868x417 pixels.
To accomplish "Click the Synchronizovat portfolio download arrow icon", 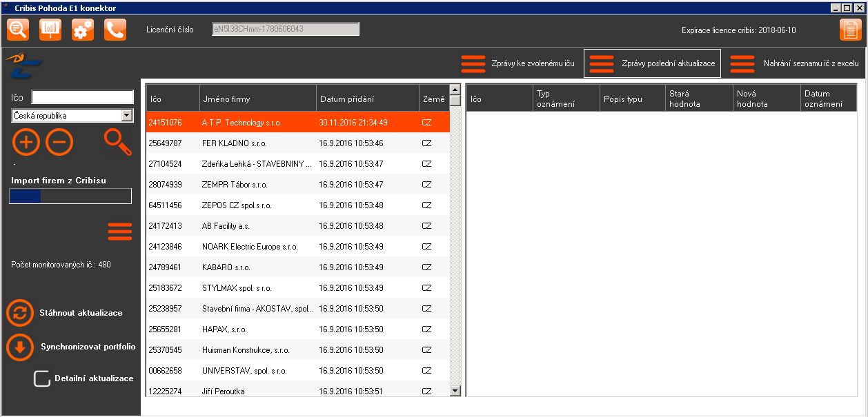I will coord(20,347).
